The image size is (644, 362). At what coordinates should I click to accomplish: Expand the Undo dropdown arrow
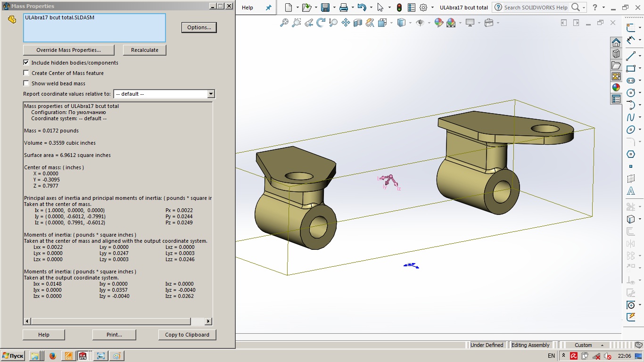(371, 8)
